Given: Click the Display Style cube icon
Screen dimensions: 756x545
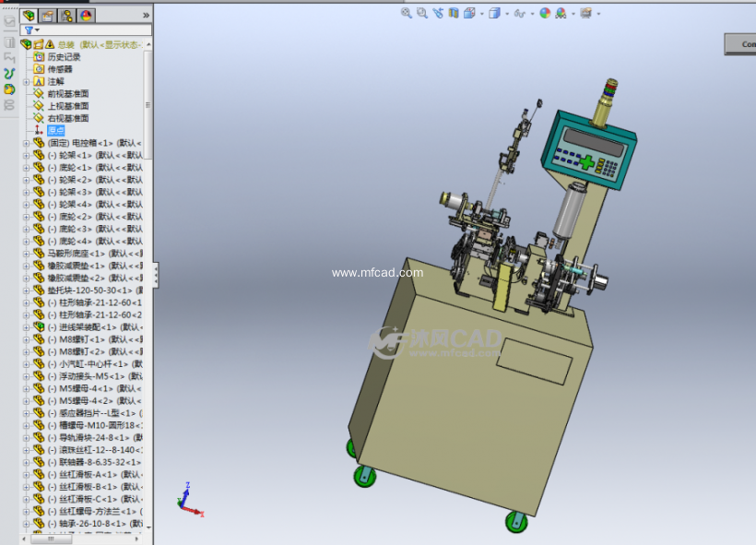Looking at the screenshot, I should (494, 14).
